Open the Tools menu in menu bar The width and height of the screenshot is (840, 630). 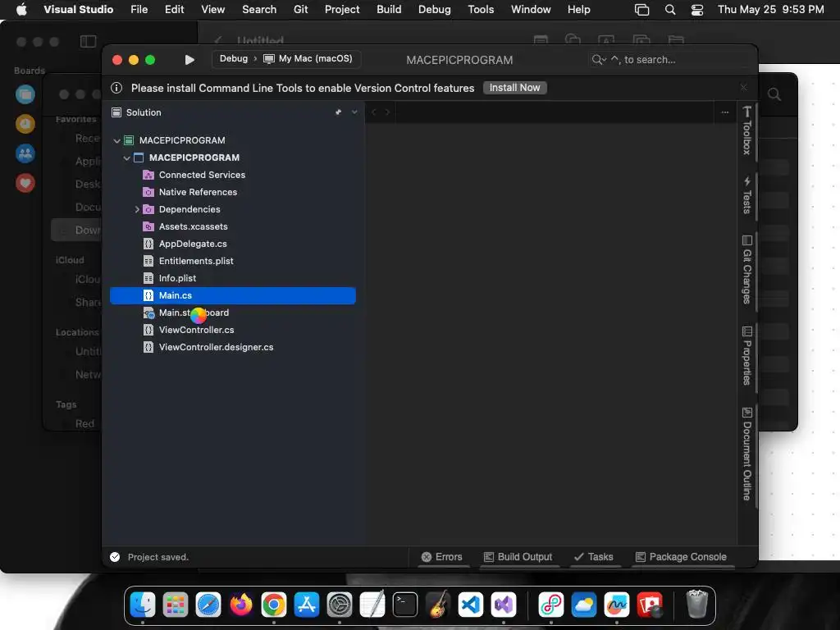(481, 9)
